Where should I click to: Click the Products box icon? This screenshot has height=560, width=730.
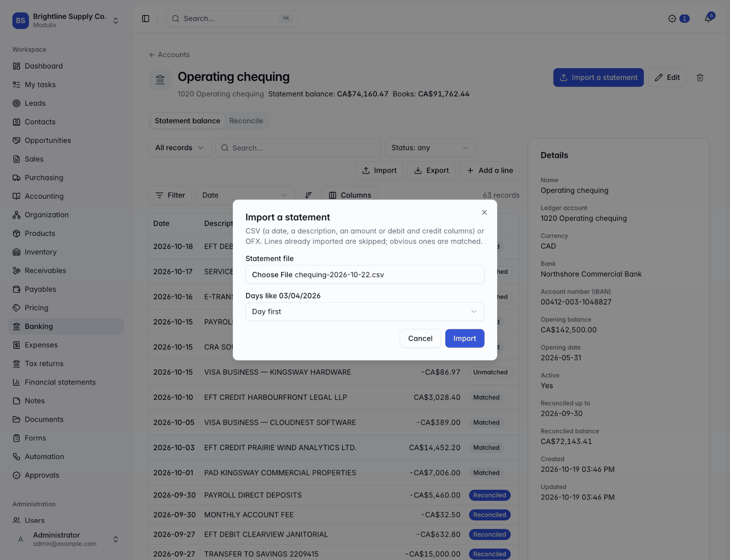(16, 233)
